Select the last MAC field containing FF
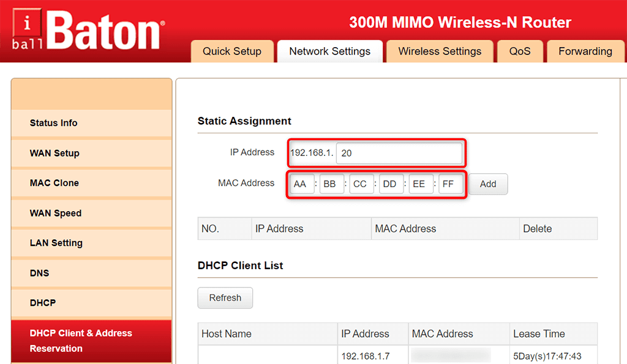Viewport: 627px width, 364px height. (x=451, y=184)
